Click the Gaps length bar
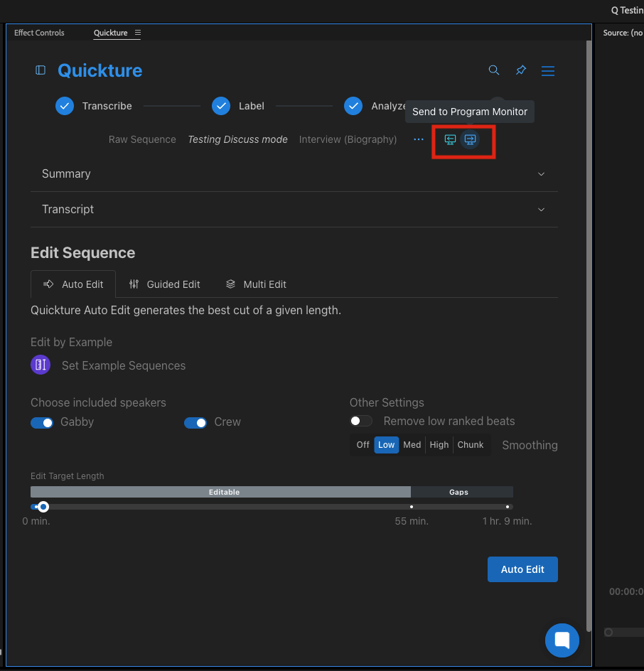Screen dimensions: 644x671 [x=462, y=492]
